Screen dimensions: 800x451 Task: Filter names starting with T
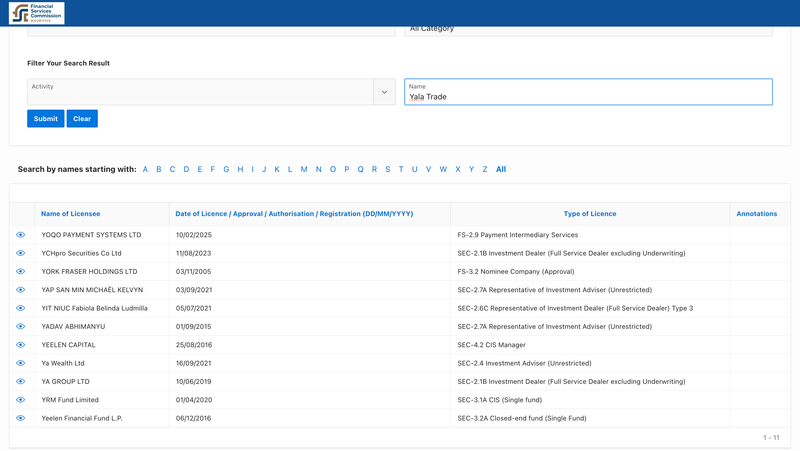coord(401,169)
